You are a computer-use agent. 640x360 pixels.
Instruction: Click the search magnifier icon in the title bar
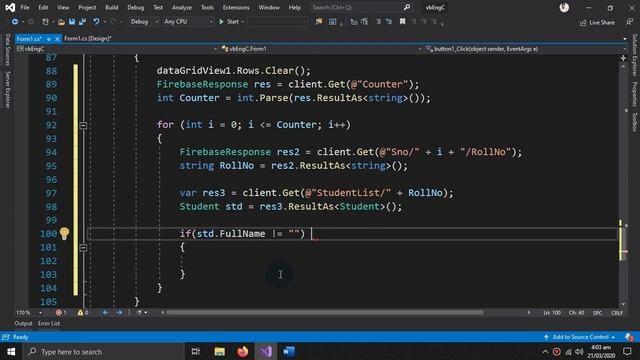[x=407, y=7]
